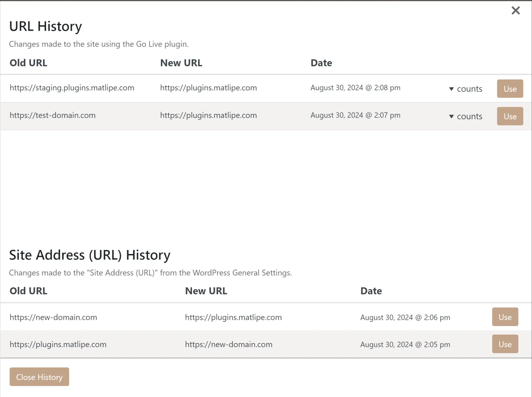Click the URL History title heading
Viewport: 532px width, 397px height.
point(45,27)
